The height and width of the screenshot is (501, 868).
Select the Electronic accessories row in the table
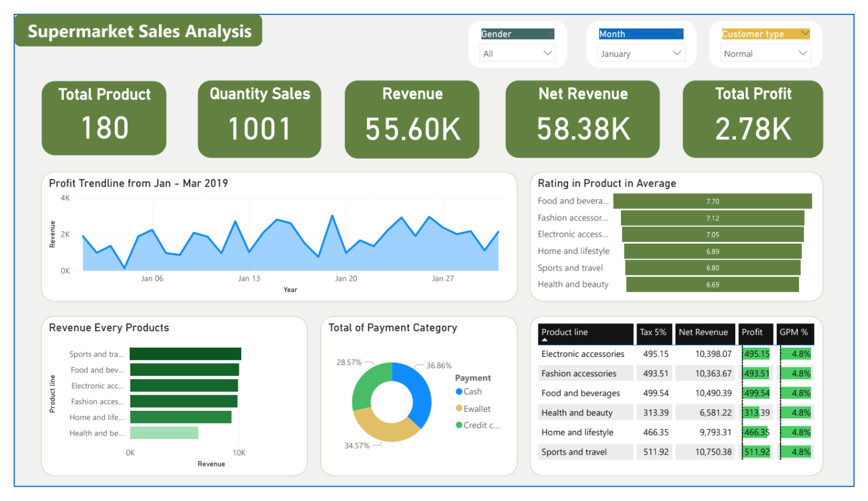coord(582,354)
